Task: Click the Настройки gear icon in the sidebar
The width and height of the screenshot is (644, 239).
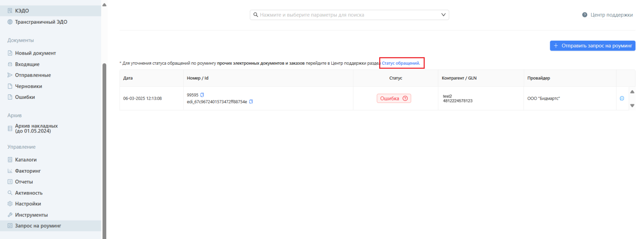Action: [x=10, y=204]
